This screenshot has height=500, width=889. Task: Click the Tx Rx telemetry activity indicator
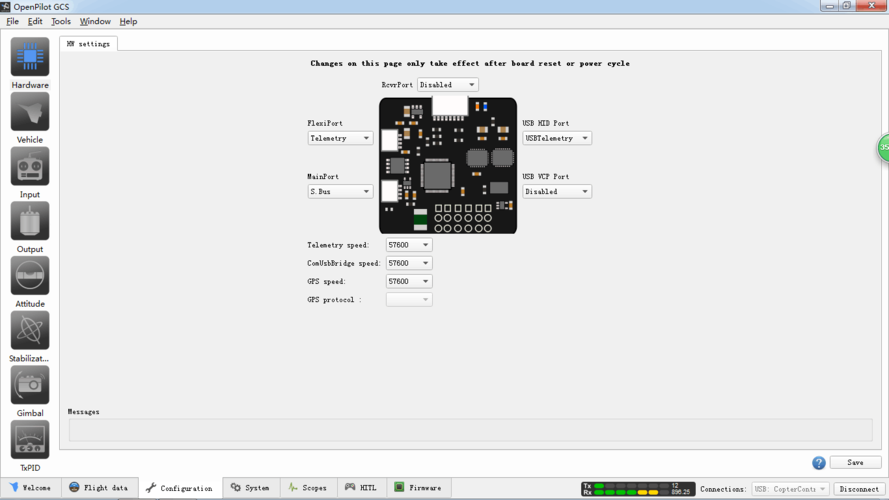tap(638, 489)
